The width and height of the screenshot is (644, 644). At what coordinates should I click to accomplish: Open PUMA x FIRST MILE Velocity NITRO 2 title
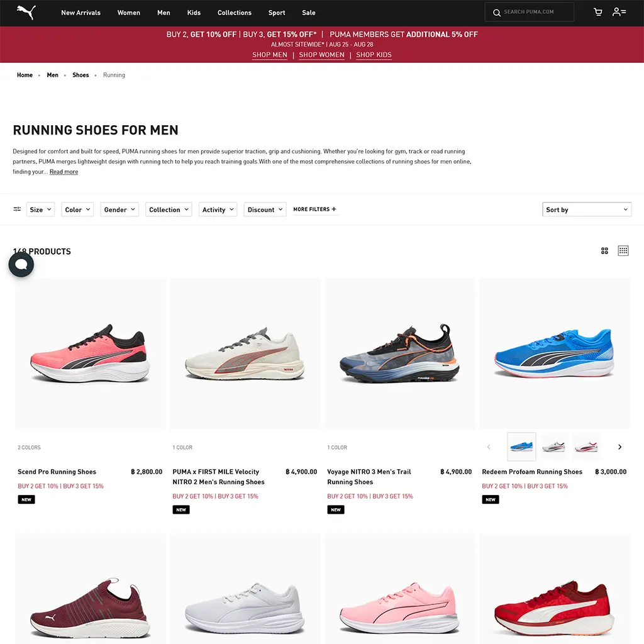[218, 477]
